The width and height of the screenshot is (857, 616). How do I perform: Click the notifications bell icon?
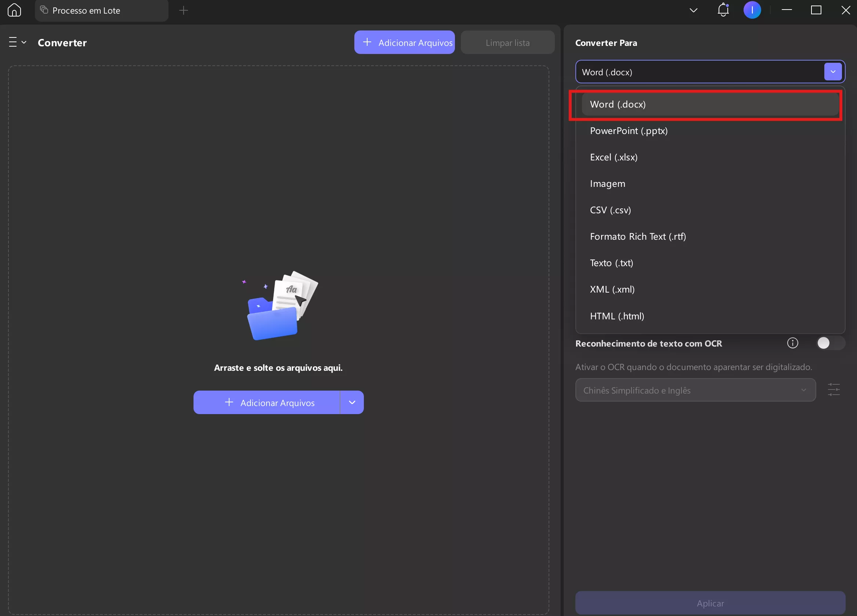[x=723, y=10]
